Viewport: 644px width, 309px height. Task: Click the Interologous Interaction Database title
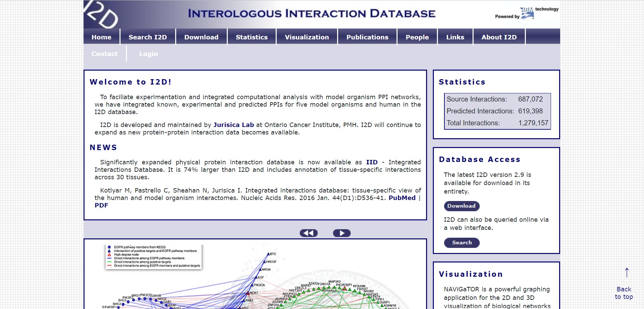[x=312, y=14]
